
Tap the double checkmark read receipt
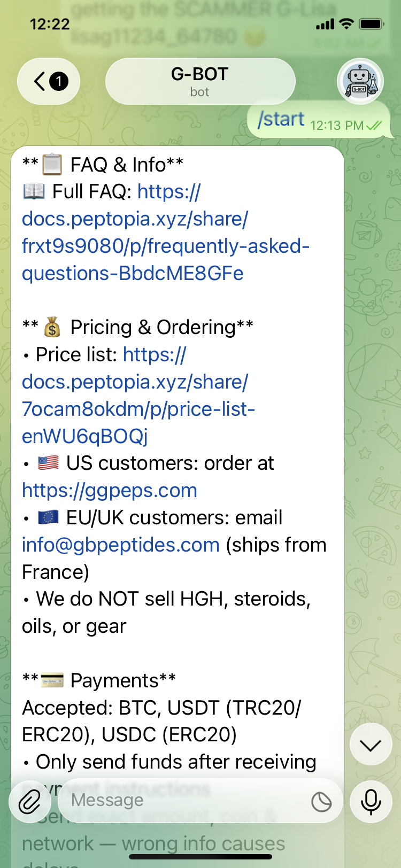point(374,126)
